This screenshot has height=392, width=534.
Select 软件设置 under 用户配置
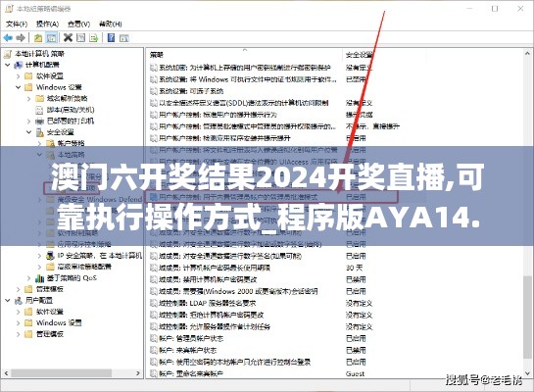[50, 312]
